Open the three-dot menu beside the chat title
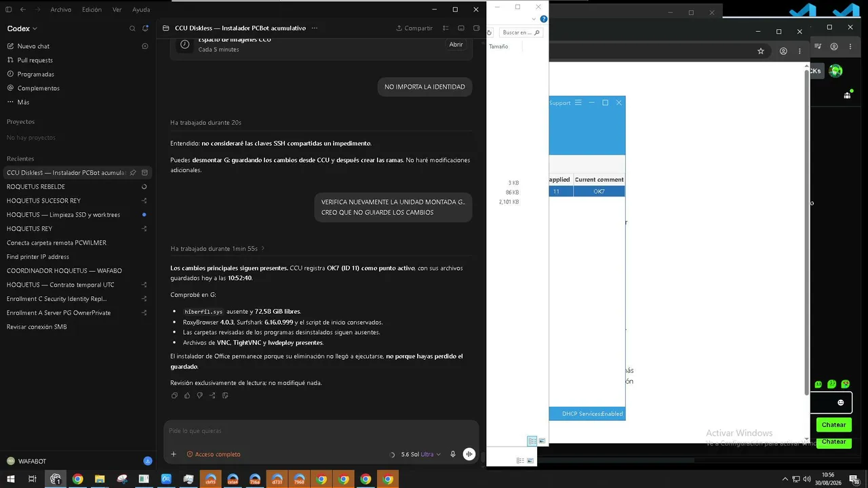Screen dimensions: 868x488 tap(315, 28)
